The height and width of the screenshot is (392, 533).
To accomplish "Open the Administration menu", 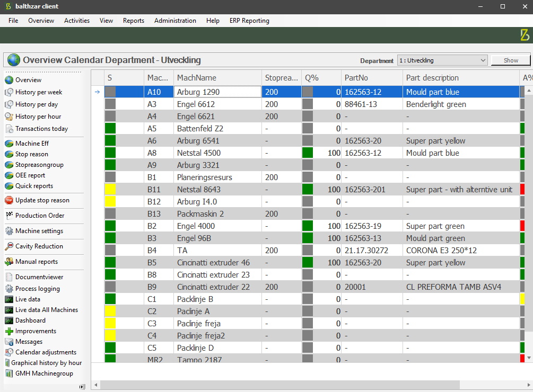I will click(175, 21).
